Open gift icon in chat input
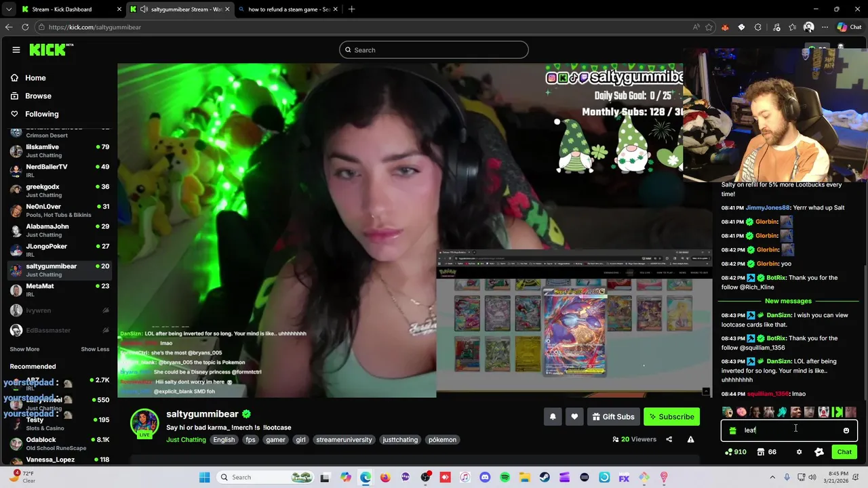The height and width of the screenshot is (488, 868). [732, 430]
